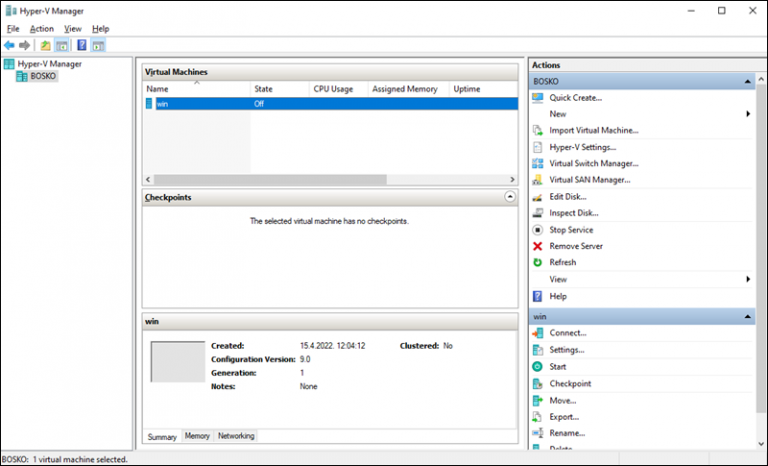Collapse the win actions section
The width and height of the screenshot is (768, 466).
pyautogui.click(x=747, y=317)
